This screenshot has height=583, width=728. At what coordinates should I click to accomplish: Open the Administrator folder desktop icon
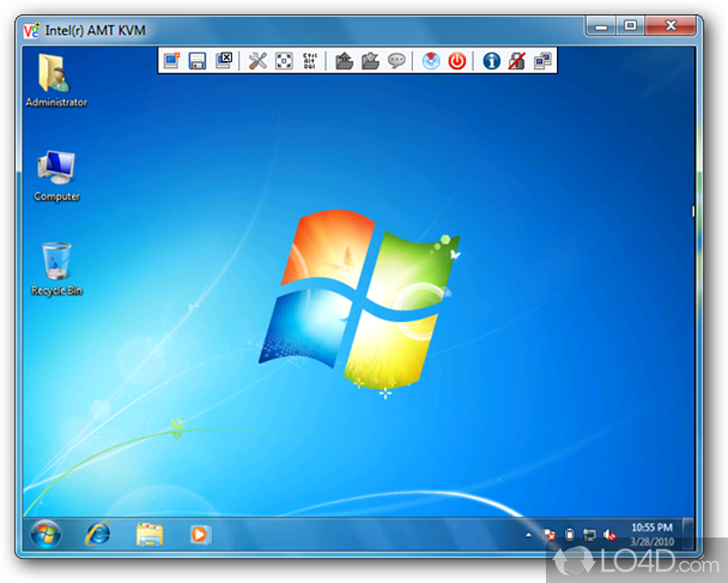(56, 80)
